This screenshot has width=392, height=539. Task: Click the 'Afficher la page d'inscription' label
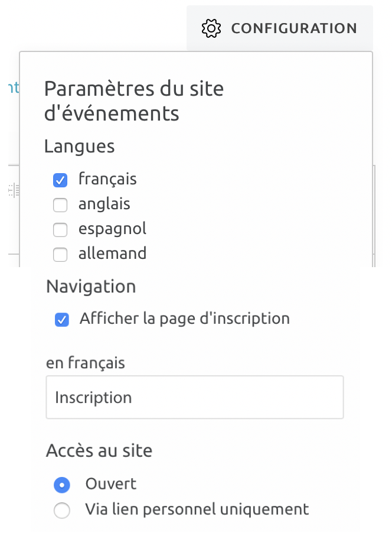point(185,319)
